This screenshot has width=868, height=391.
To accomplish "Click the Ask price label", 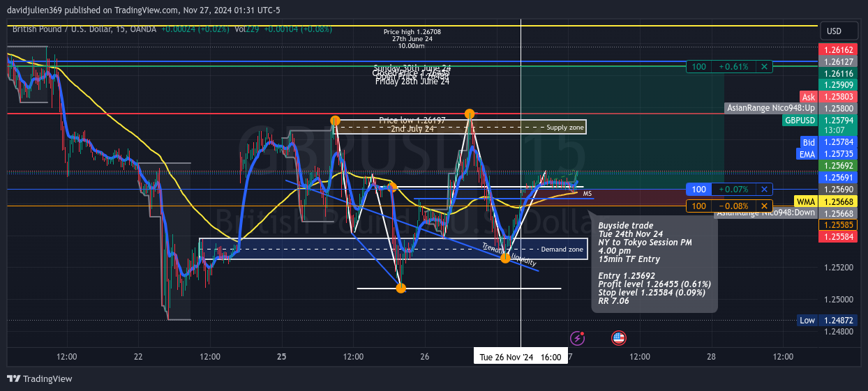I will tap(808, 98).
